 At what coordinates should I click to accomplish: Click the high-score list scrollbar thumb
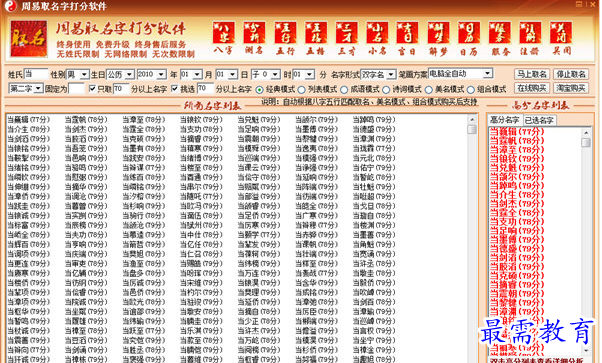pos(586,143)
